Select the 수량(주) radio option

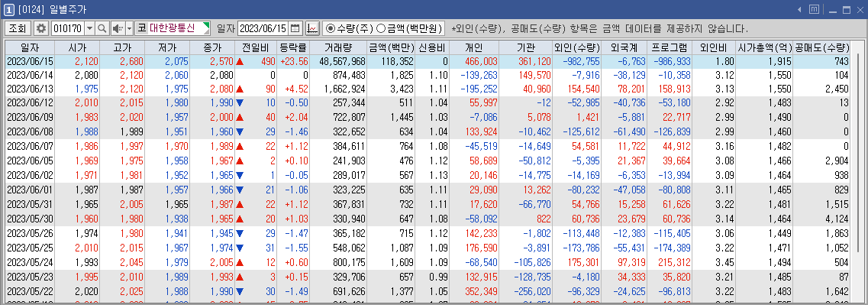point(350,28)
